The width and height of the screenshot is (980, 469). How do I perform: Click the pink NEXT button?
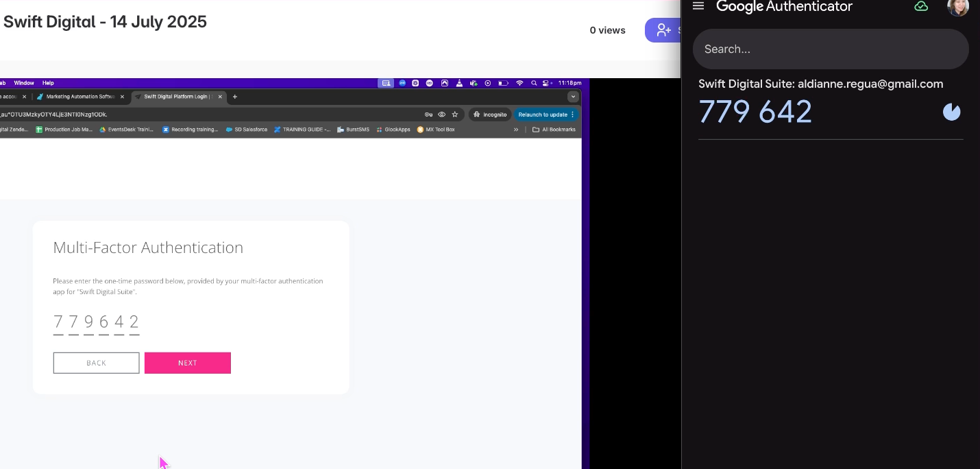(x=188, y=363)
